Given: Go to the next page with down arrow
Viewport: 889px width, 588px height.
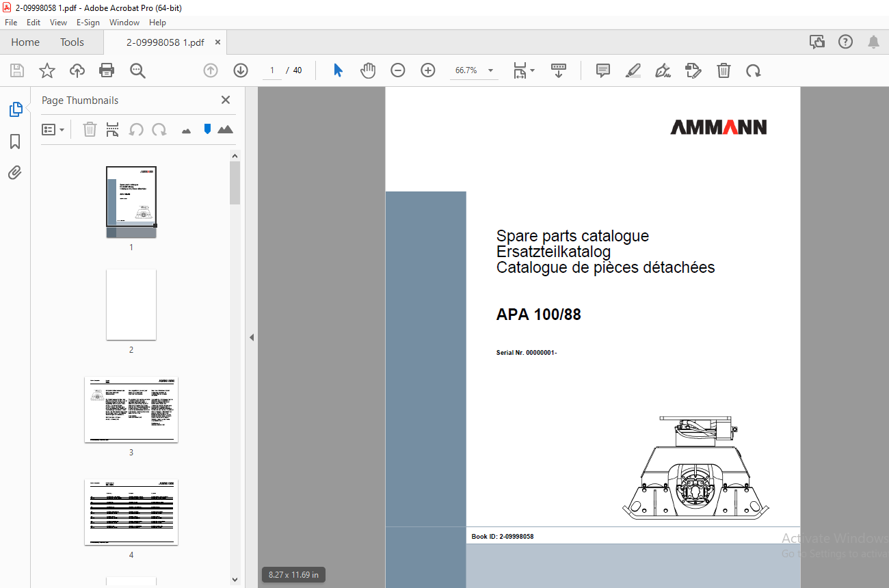Looking at the screenshot, I should 241,70.
